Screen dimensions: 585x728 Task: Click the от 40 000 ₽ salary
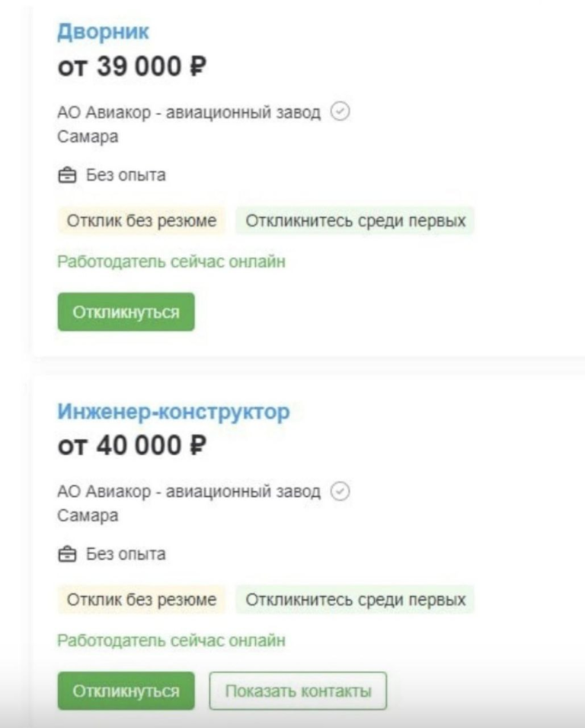[132, 446]
